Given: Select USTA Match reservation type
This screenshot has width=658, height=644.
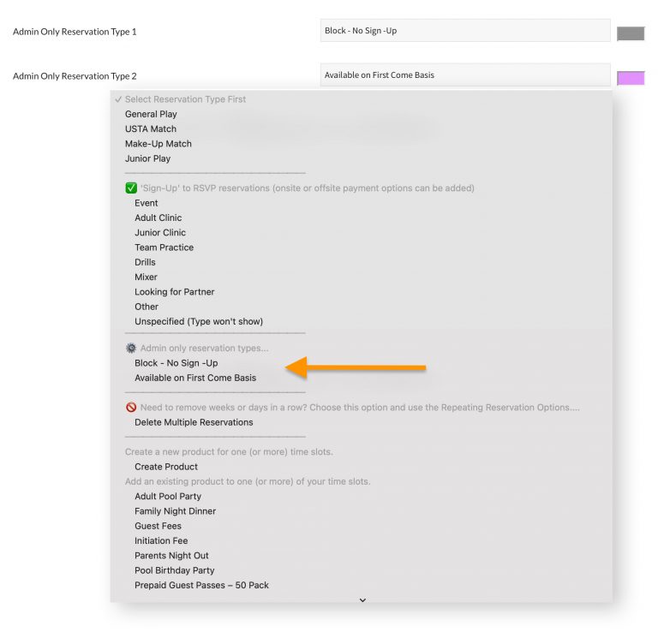Looking at the screenshot, I should click(151, 128).
